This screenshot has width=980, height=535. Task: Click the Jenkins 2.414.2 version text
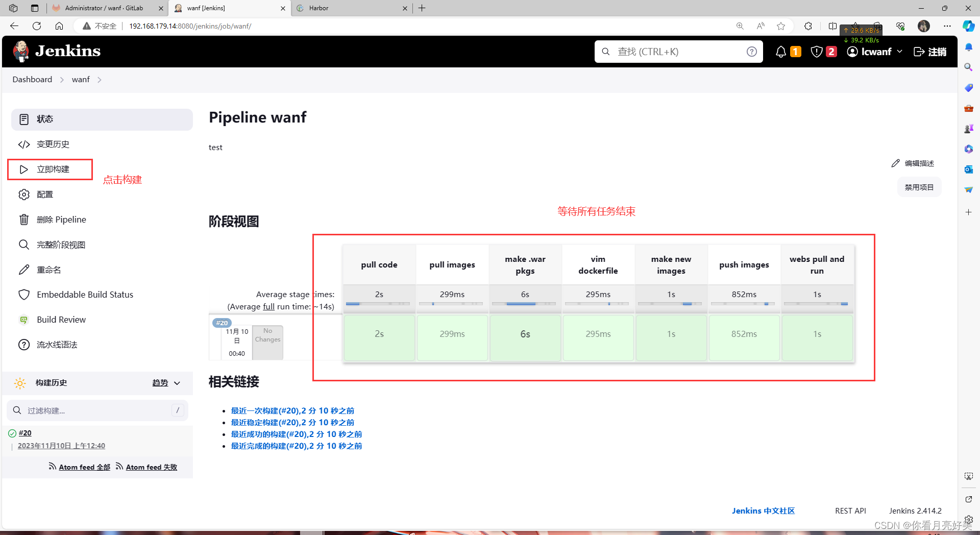[x=915, y=511]
